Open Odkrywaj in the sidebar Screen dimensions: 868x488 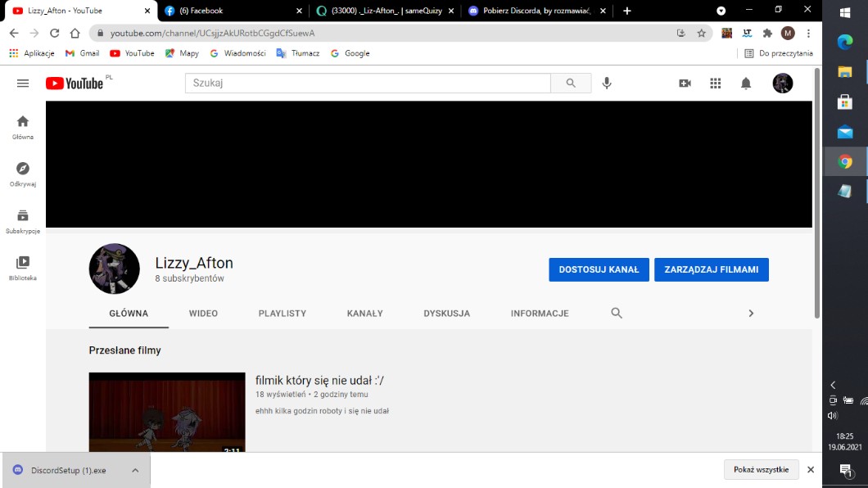(x=23, y=173)
